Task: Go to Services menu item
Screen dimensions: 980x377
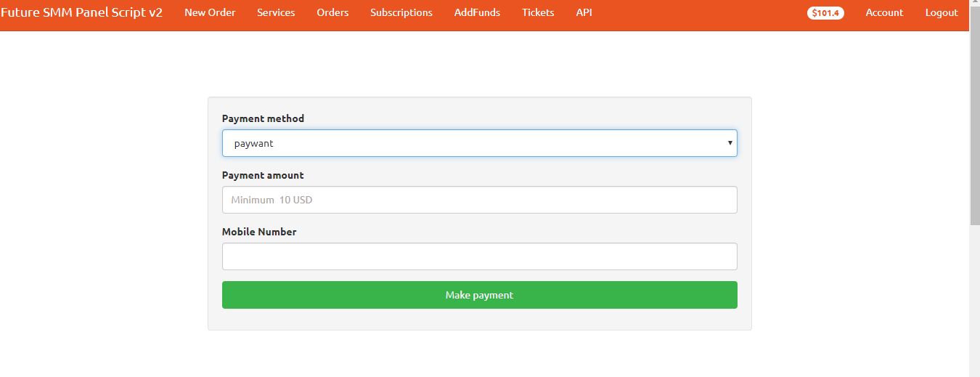Action: click(276, 12)
